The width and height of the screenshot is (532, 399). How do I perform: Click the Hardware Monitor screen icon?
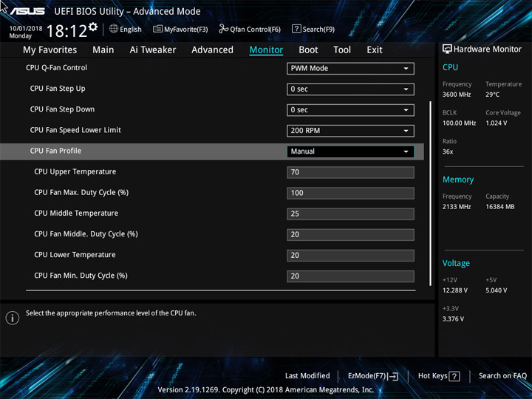(x=447, y=50)
